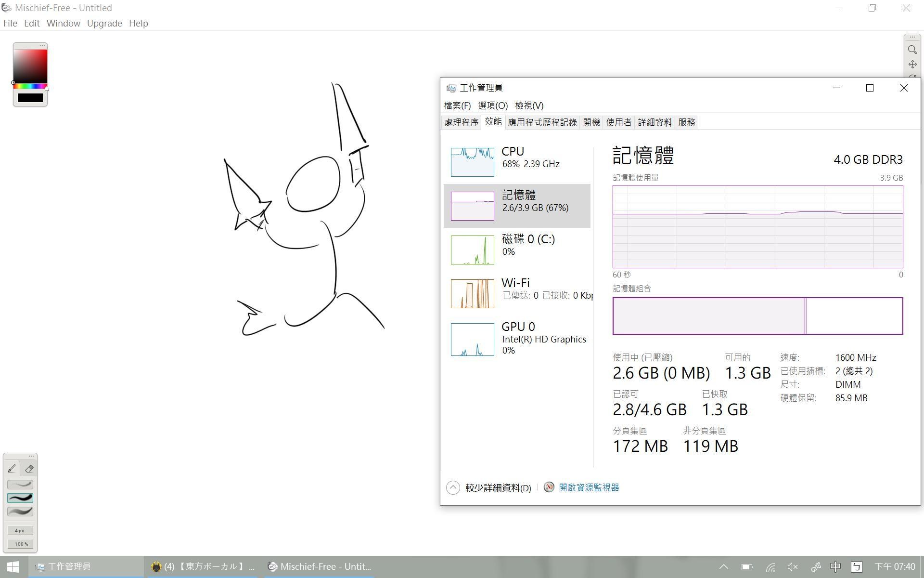Open color panel options dots
Image resolution: width=924 pixels, height=578 pixels.
[x=42, y=46]
